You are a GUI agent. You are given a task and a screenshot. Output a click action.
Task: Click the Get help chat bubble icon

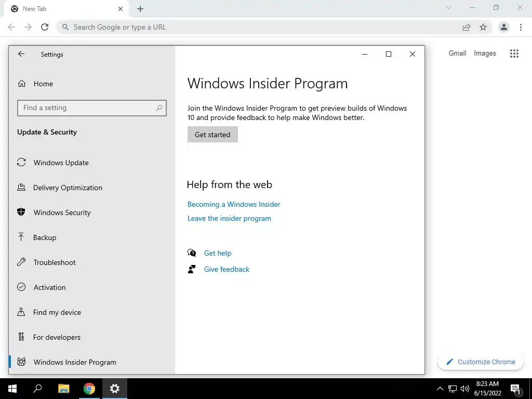click(x=192, y=253)
